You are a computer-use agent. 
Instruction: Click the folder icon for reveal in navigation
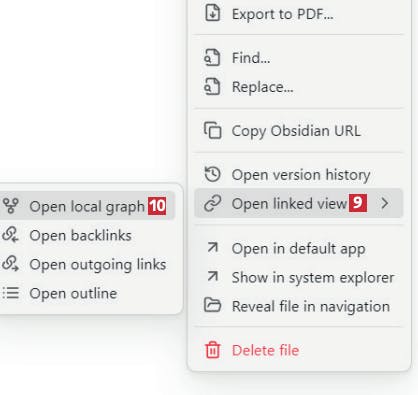[x=212, y=305]
